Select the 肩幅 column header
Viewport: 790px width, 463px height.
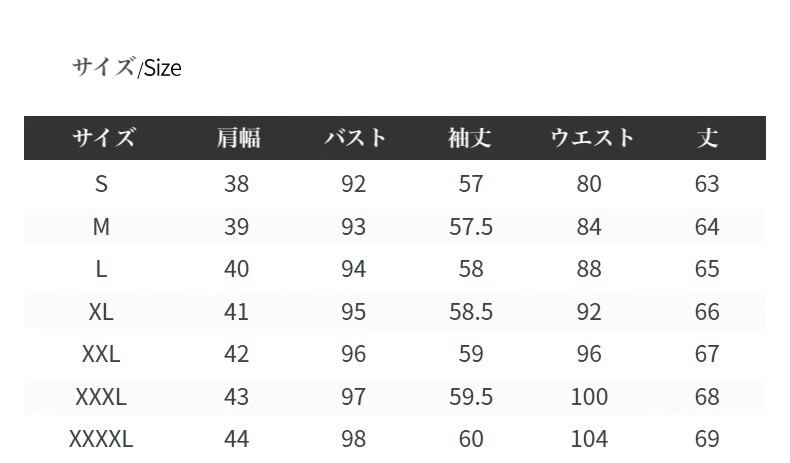[x=237, y=138]
